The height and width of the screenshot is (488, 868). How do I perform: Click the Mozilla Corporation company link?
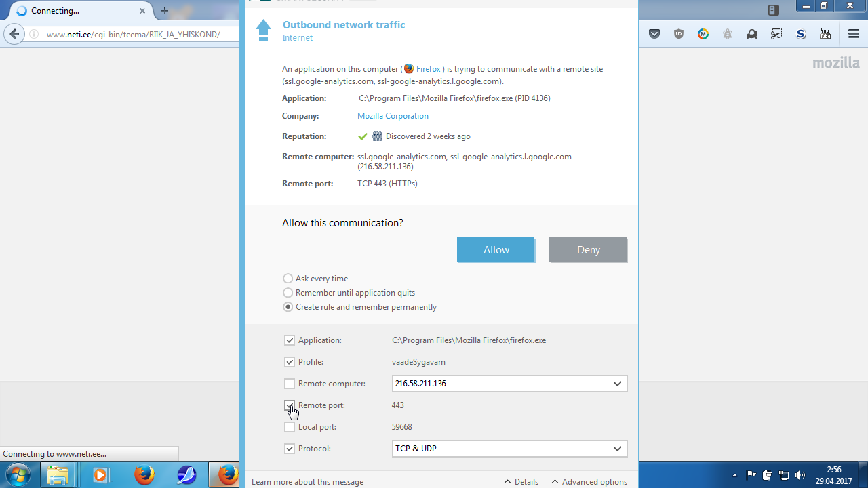(393, 116)
